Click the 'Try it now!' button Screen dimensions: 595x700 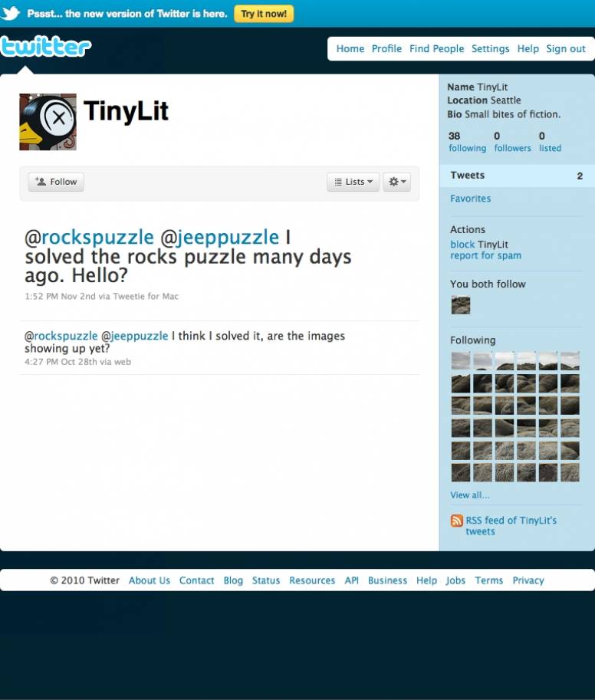point(264,14)
